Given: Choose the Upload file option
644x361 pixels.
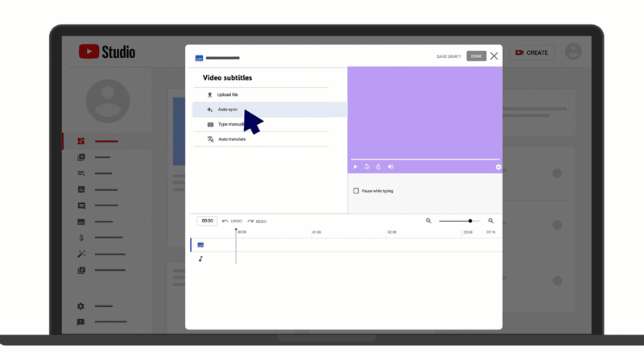Looking at the screenshot, I should (x=227, y=95).
